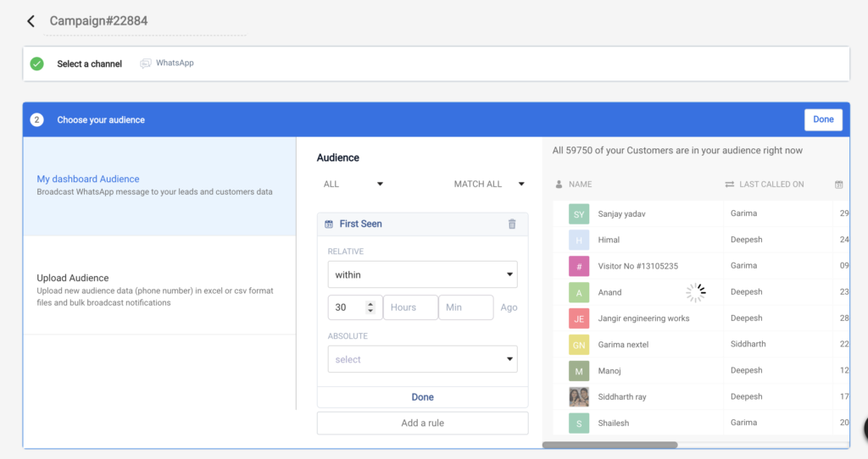The width and height of the screenshot is (868, 459).
Task: Confirm the First Seen rule with Done
Action: (422, 397)
